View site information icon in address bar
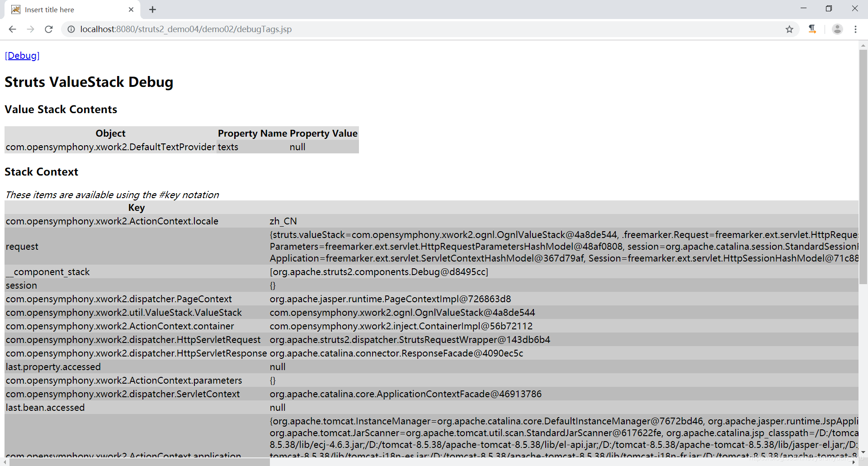This screenshot has width=868, height=466. coord(71,29)
